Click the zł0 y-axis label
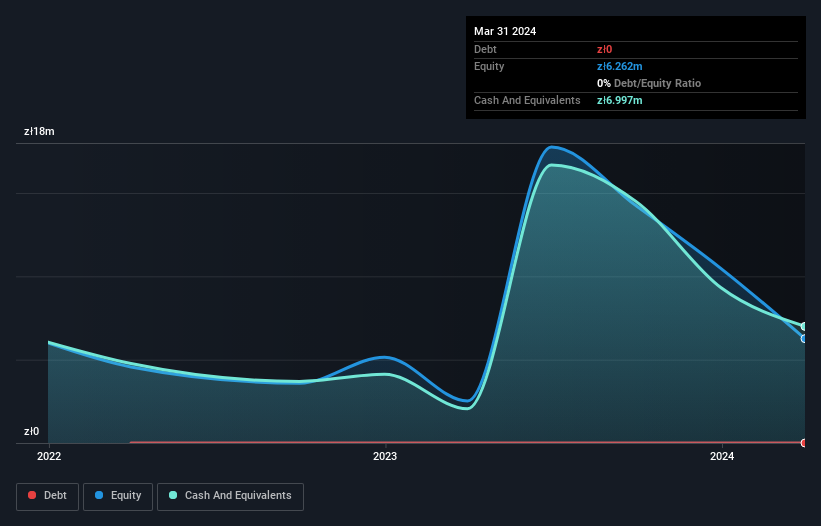Screen dimensions: 821x526 tap(31, 431)
